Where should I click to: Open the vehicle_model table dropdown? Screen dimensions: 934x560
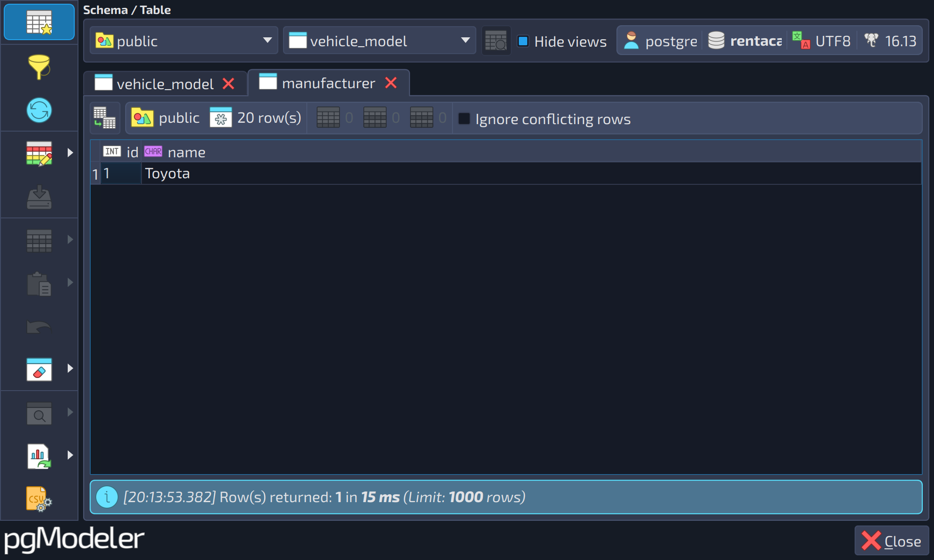click(379, 41)
